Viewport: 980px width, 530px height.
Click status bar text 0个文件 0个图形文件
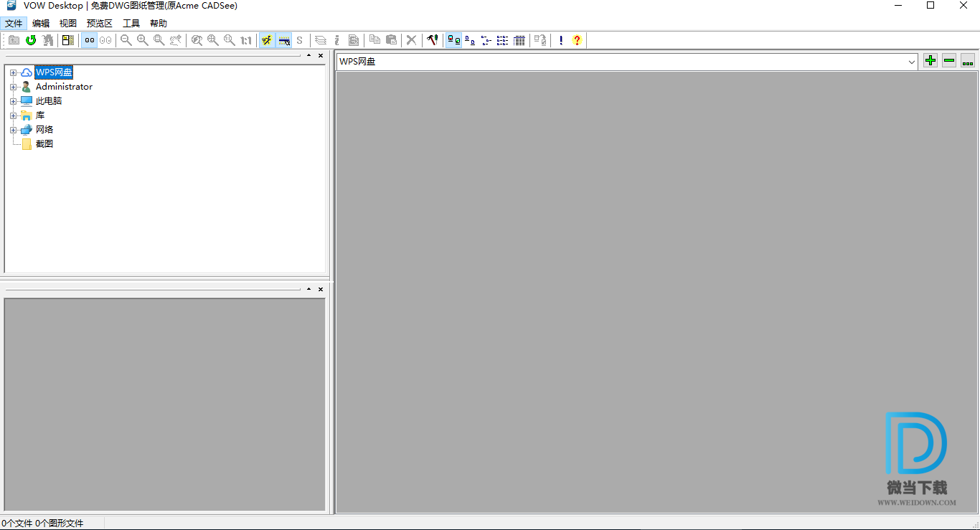[x=42, y=523]
